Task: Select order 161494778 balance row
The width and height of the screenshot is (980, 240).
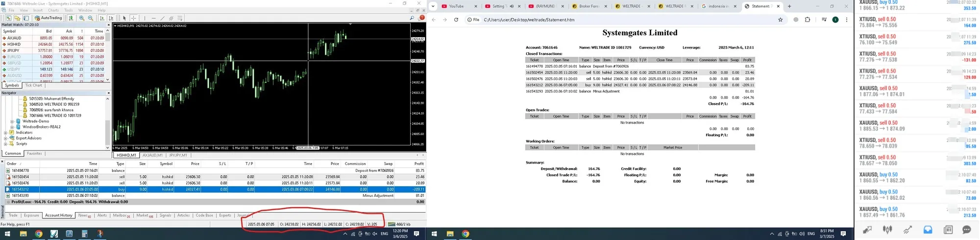Action: point(215,170)
